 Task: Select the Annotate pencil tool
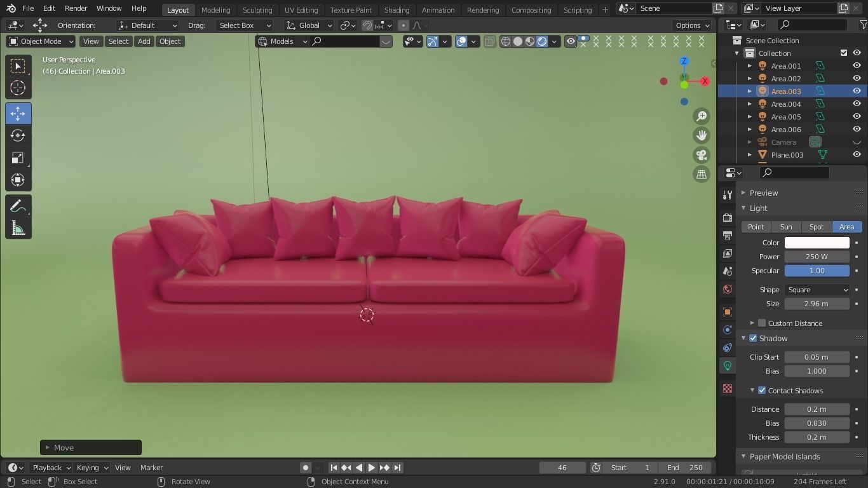point(18,206)
